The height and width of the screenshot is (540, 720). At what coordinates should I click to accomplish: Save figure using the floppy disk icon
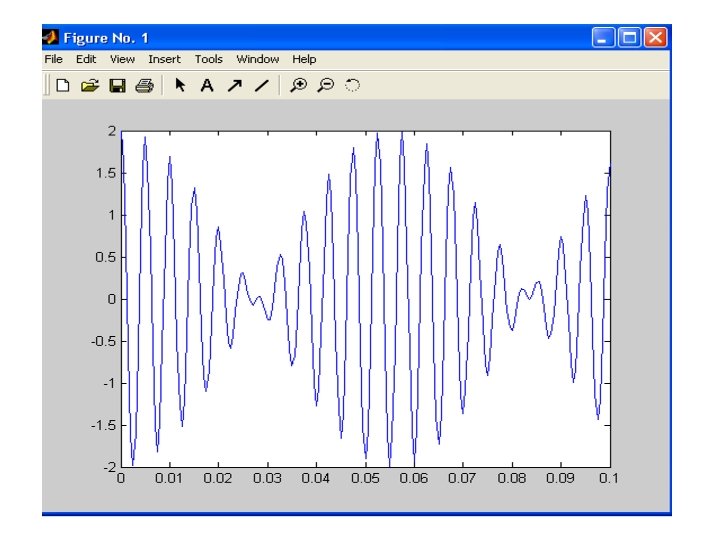(117, 85)
